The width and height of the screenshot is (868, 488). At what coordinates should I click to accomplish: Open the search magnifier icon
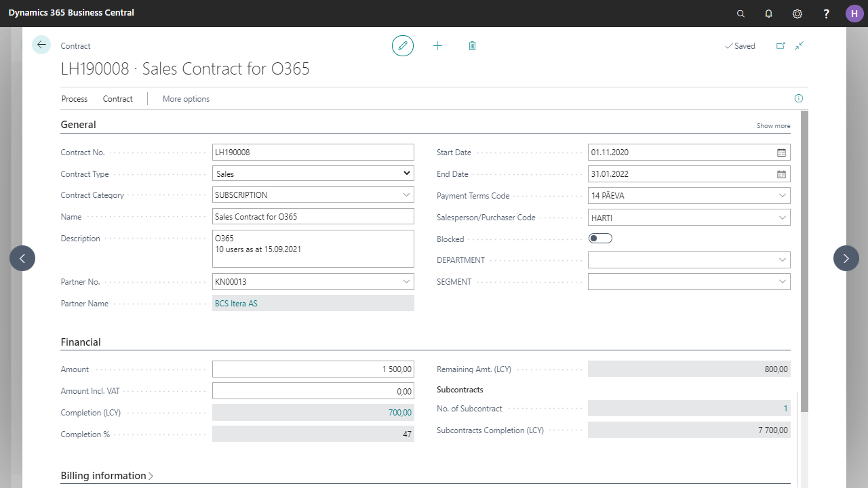(x=741, y=14)
